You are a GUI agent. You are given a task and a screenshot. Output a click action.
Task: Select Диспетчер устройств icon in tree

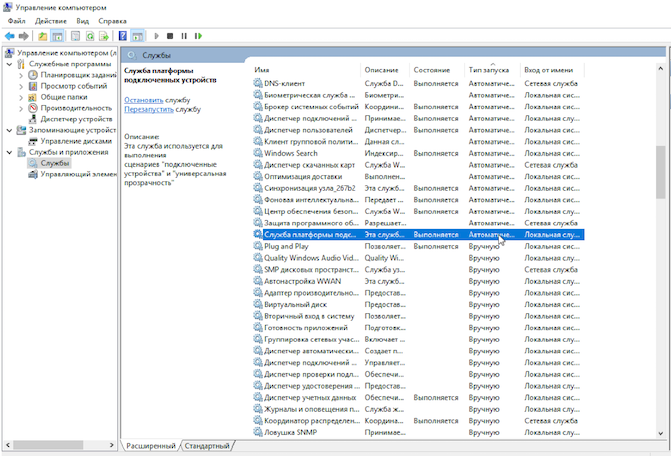coord(33,119)
